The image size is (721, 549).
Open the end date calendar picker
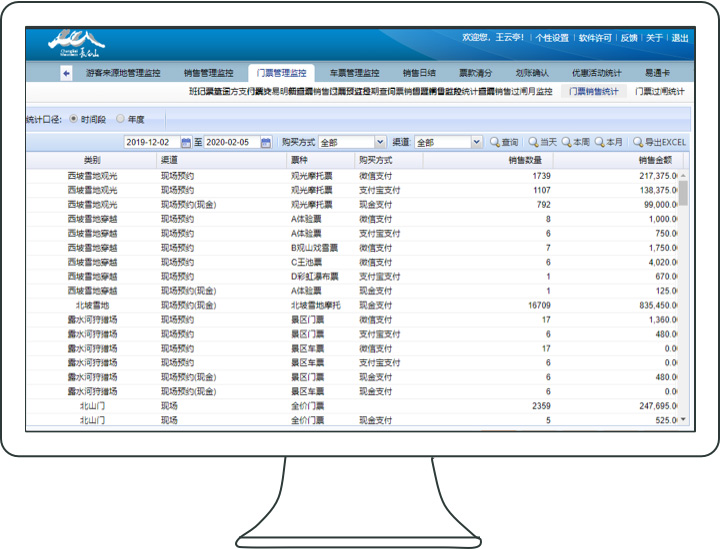click(x=266, y=143)
